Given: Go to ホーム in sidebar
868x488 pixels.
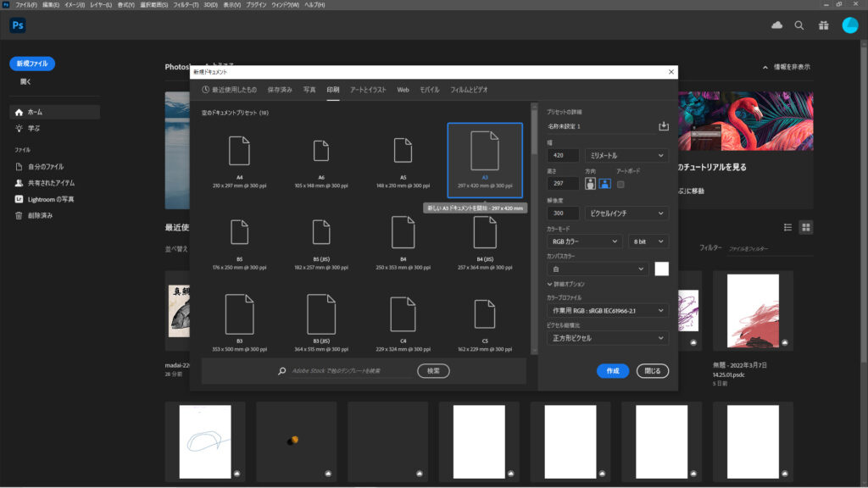Looking at the screenshot, I should [54, 112].
